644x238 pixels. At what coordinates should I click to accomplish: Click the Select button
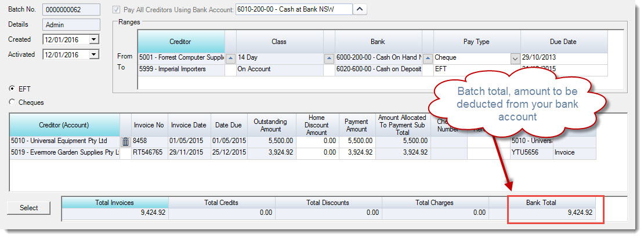coord(29,208)
